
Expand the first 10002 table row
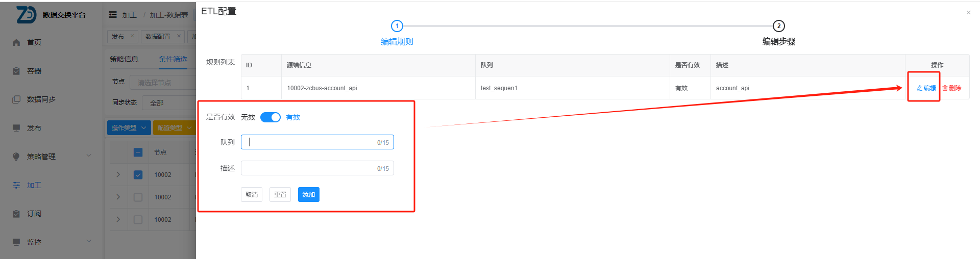[x=118, y=175]
